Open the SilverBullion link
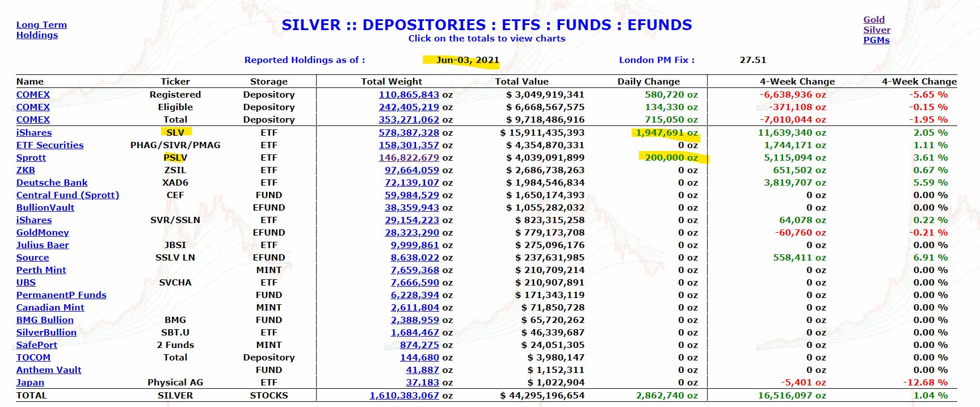 tap(46, 332)
